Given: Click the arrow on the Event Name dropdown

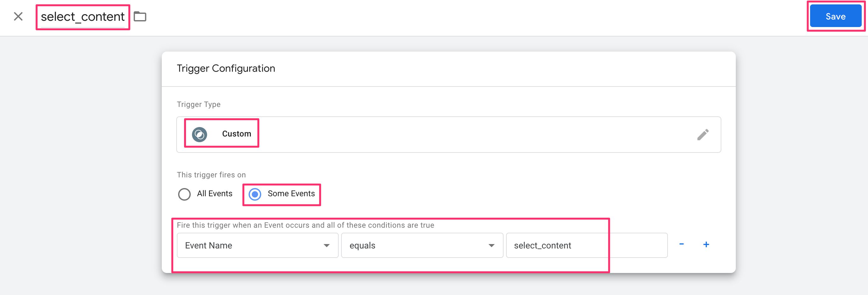Looking at the screenshot, I should click(326, 246).
